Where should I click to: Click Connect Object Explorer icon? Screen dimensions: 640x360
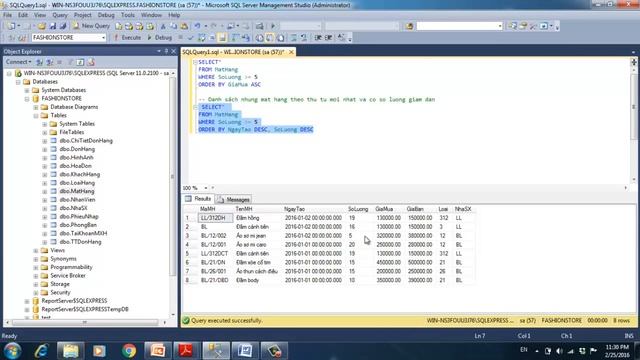pos(40,62)
